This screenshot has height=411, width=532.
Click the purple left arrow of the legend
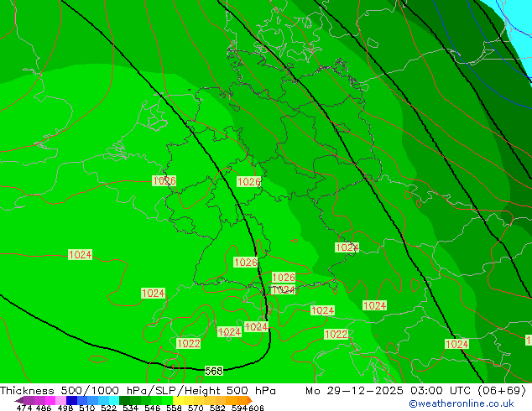pos(19,401)
